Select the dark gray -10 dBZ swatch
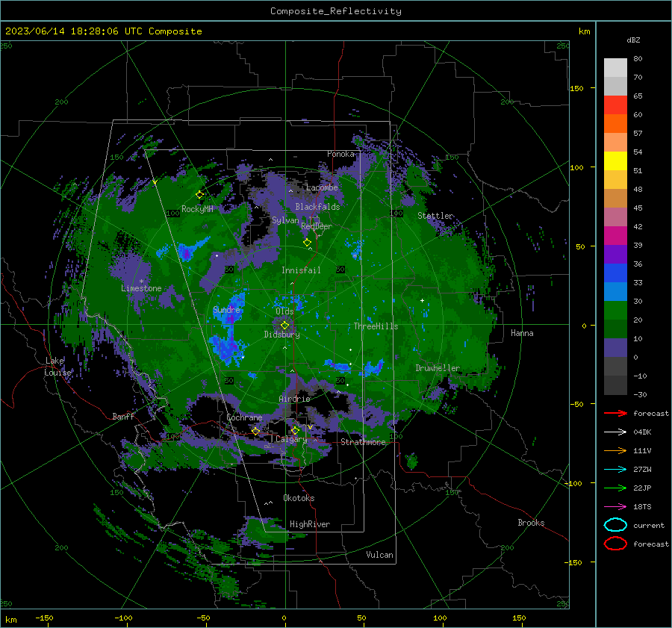The image size is (672, 628). (x=615, y=385)
